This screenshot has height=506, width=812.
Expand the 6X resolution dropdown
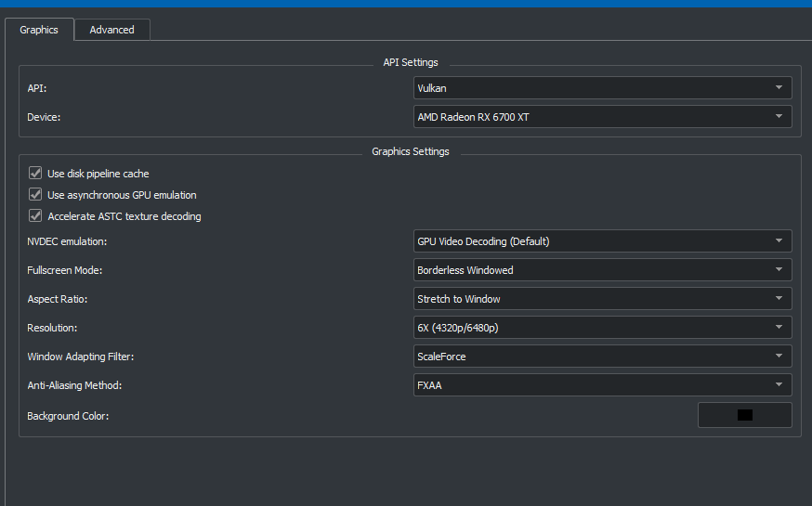602,328
